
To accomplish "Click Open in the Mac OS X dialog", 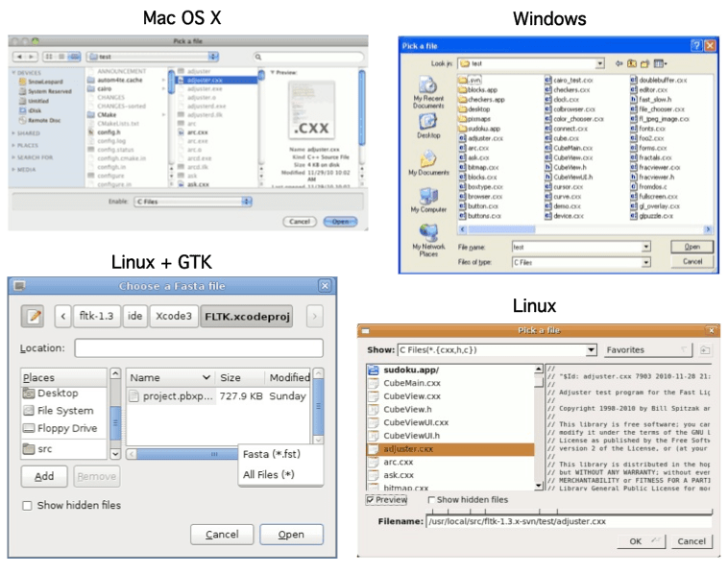I will pyautogui.click(x=340, y=222).
